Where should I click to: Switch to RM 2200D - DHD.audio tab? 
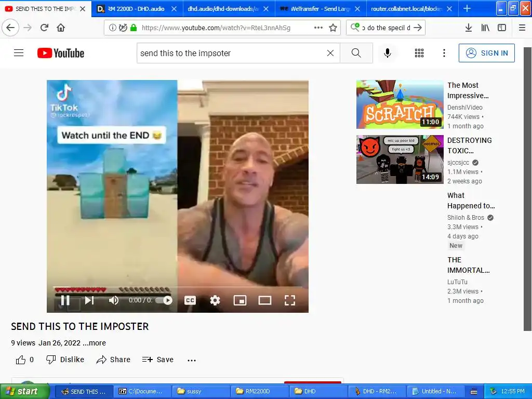[136, 9]
